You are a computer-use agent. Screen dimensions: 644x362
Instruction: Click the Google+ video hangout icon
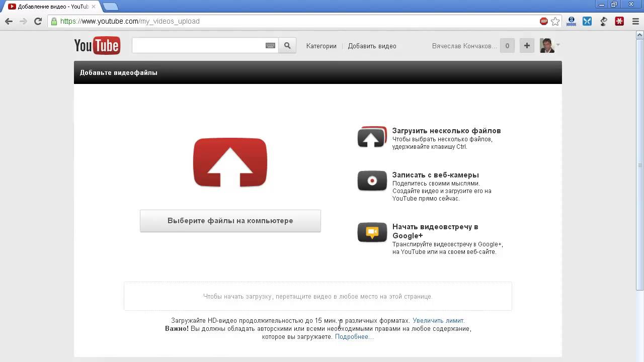(372, 232)
